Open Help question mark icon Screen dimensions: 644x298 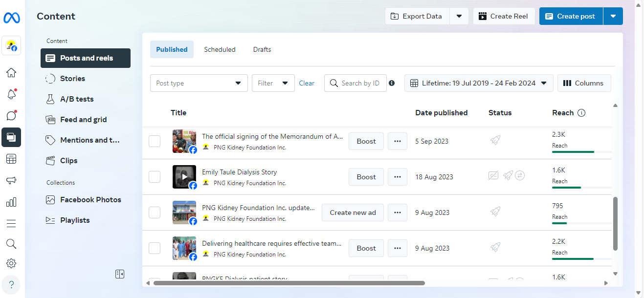(11, 284)
